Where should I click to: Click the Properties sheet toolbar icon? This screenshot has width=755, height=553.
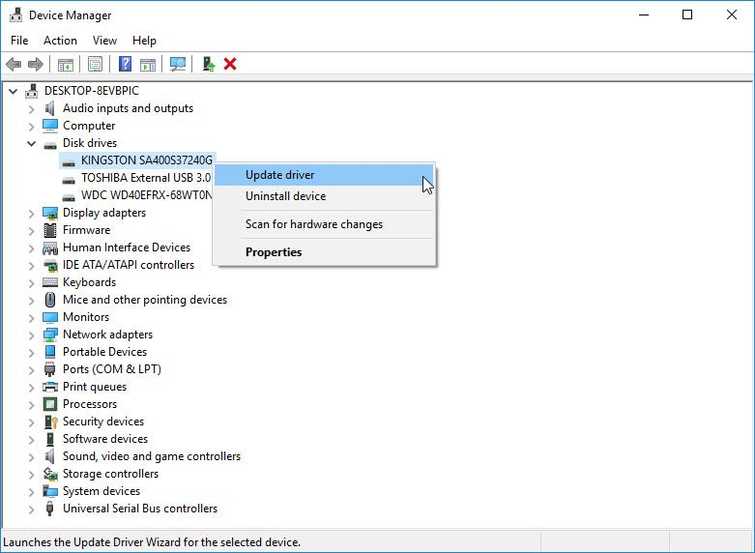(95, 64)
